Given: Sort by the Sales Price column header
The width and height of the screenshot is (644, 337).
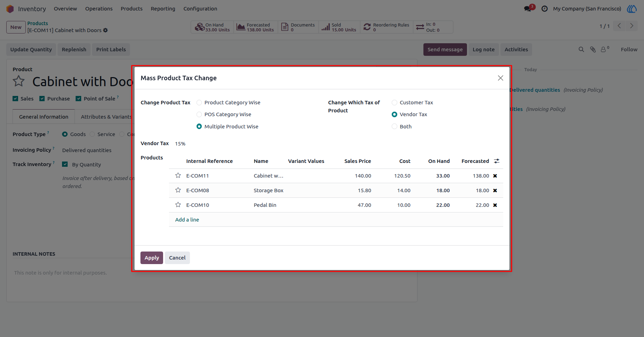Looking at the screenshot, I should click(358, 161).
